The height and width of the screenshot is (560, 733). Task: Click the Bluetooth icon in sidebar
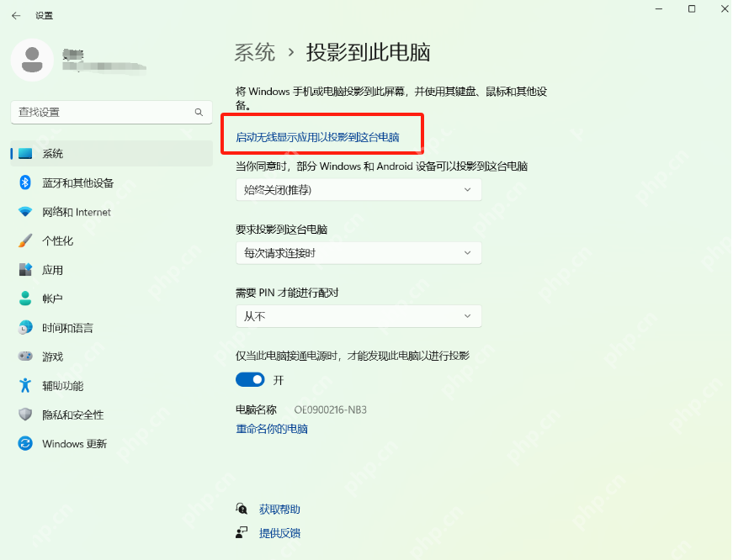point(25,182)
